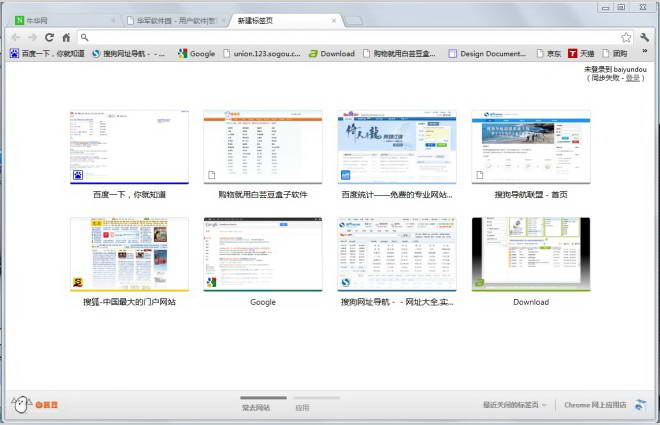Expand the 最近关闭的标签页 dropdown
Image resolution: width=660 pixels, height=425 pixels.
click(514, 405)
